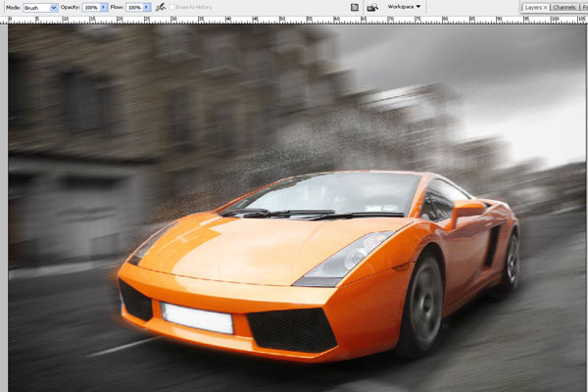Viewport: 588px width, 392px height.
Task: Click the orange car's hood on the canvas
Action: [x=263, y=248]
